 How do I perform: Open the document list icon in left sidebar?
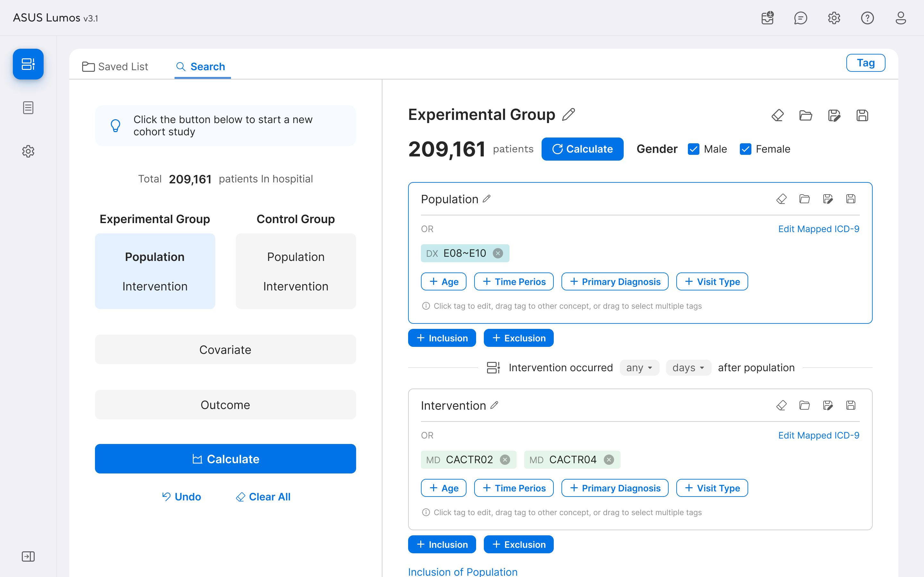click(x=28, y=108)
